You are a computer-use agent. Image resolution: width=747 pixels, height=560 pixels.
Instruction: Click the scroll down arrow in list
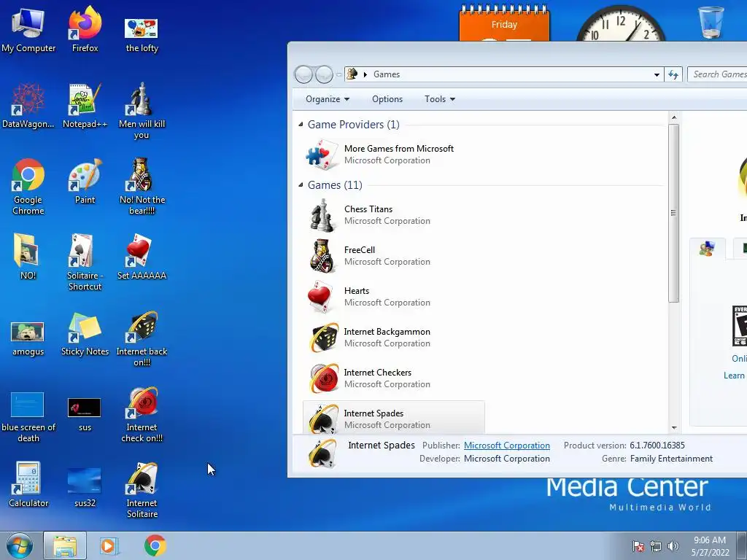(673, 427)
